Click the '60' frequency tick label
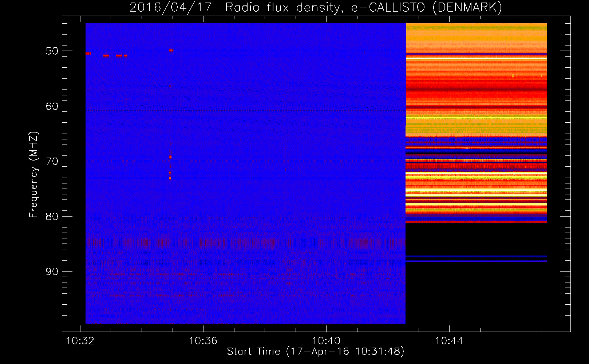The width and height of the screenshot is (589, 364). click(x=52, y=106)
